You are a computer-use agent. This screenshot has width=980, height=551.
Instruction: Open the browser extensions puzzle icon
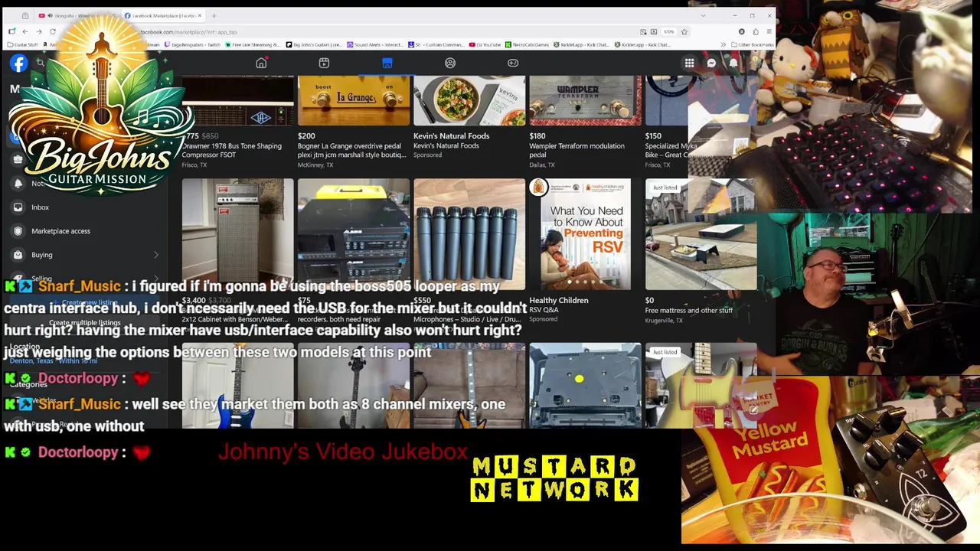coord(756,31)
